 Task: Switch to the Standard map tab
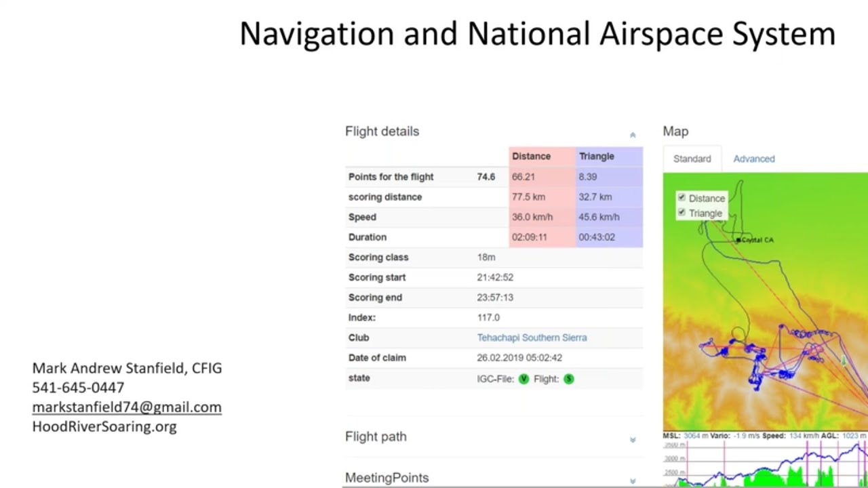click(x=692, y=159)
